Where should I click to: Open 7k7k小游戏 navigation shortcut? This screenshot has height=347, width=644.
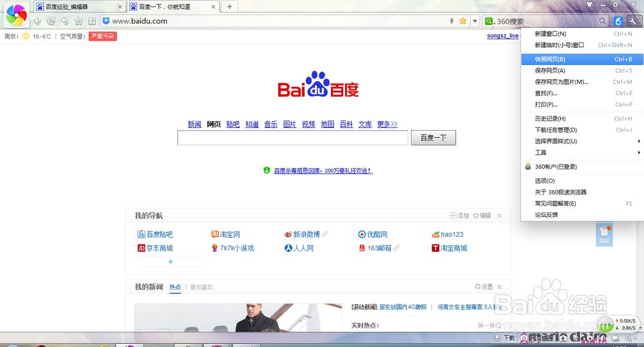coord(232,248)
